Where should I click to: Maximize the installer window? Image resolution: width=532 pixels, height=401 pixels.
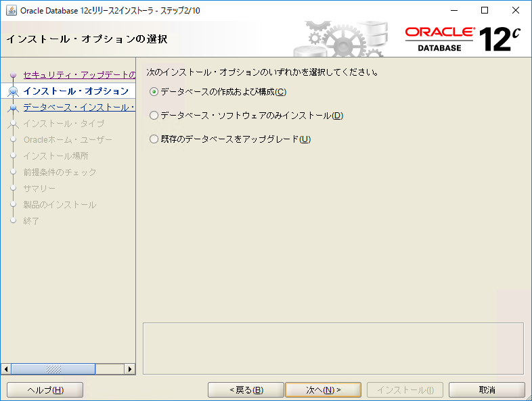coord(485,10)
